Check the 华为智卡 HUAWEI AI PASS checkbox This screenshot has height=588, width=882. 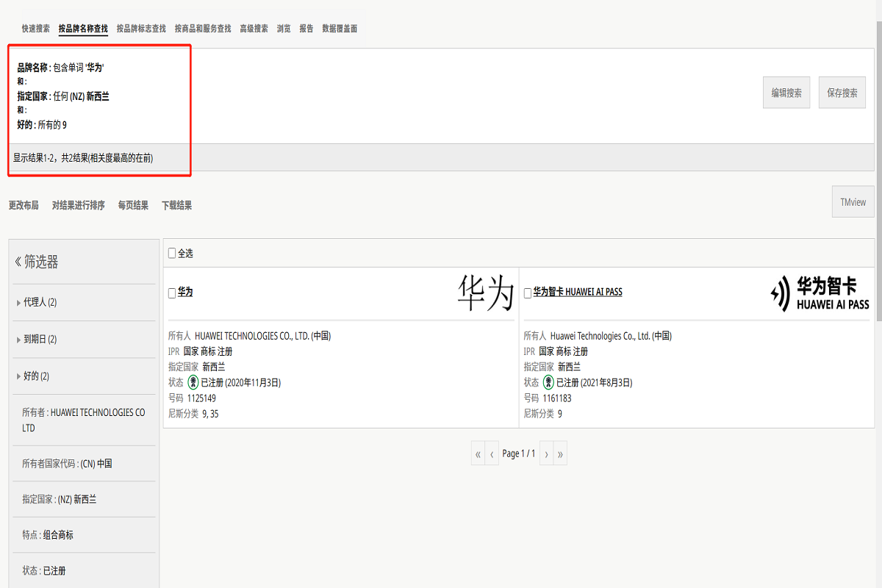point(528,293)
